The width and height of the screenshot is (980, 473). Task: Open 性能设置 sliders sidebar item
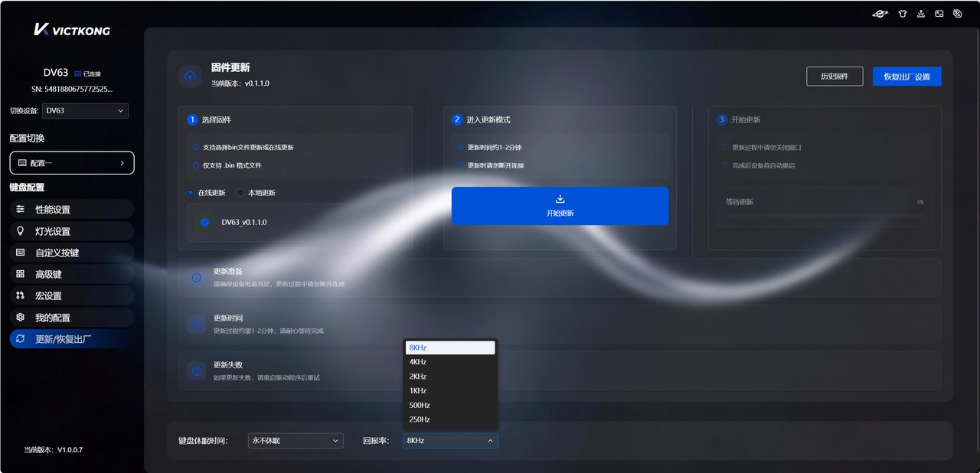pos(72,209)
